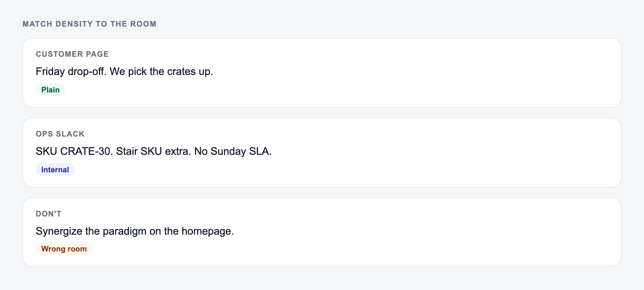Viewport: 644px width, 290px height.
Task: Select the Ops Slack card label
Action: (60, 134)
